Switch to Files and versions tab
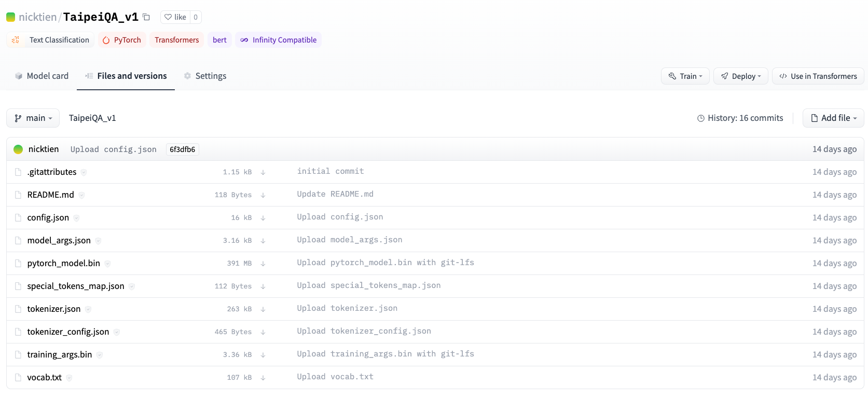The image size is (868, 399). pos(126,76)
